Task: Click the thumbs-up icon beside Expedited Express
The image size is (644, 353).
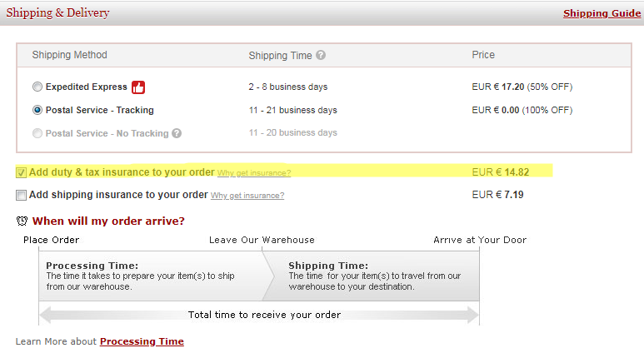Action: (138, 87)
